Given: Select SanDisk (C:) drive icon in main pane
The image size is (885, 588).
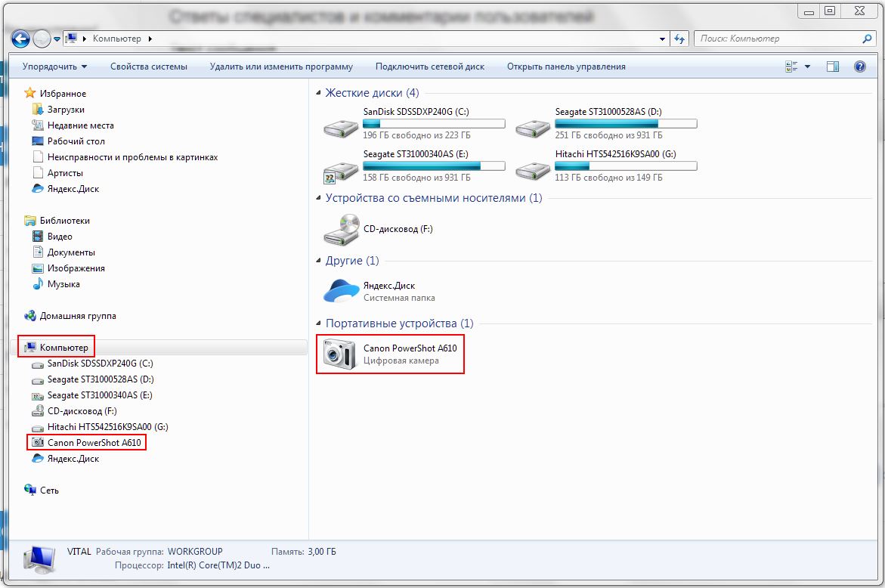Looking at the screenshot, I should [x=341, y=128].
